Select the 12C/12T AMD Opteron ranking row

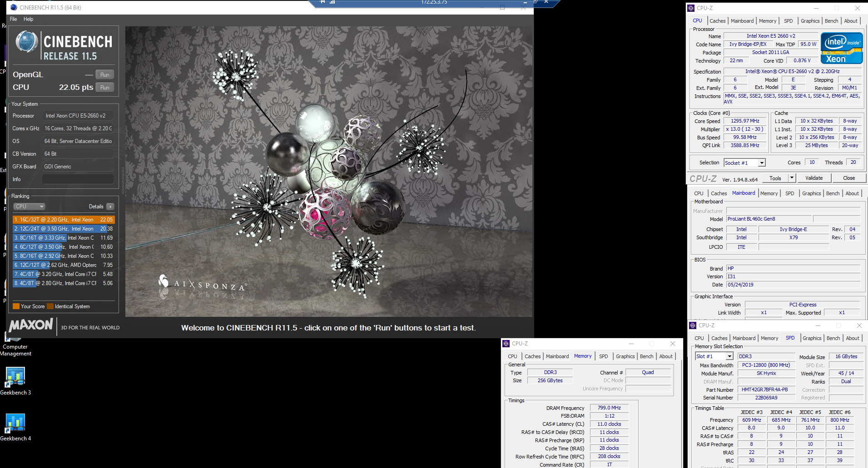pyautogui.click(x=64, y=265)
